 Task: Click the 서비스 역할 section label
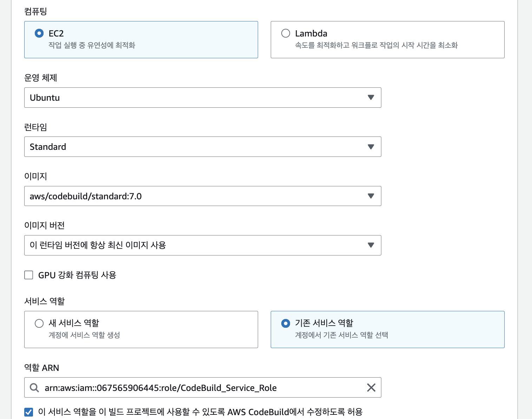point(45,301)
